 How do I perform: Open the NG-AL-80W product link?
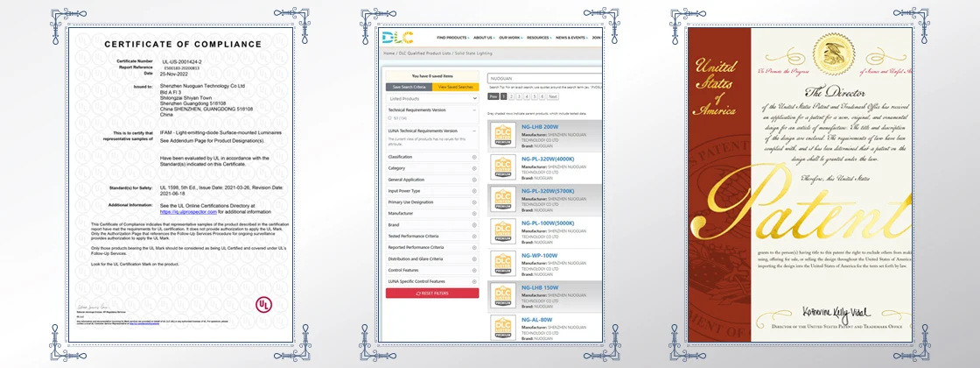[x=538, y=319]
